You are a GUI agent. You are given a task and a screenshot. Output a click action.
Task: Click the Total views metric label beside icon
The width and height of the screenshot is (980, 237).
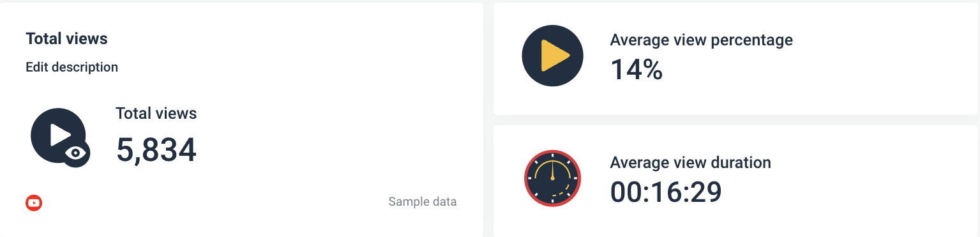pos(156,114)
